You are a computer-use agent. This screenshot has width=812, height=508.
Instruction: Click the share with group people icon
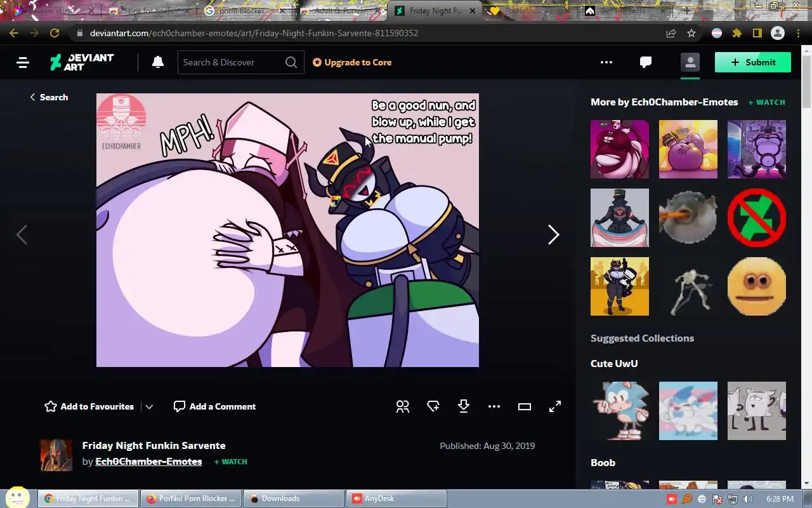[403, 406]
